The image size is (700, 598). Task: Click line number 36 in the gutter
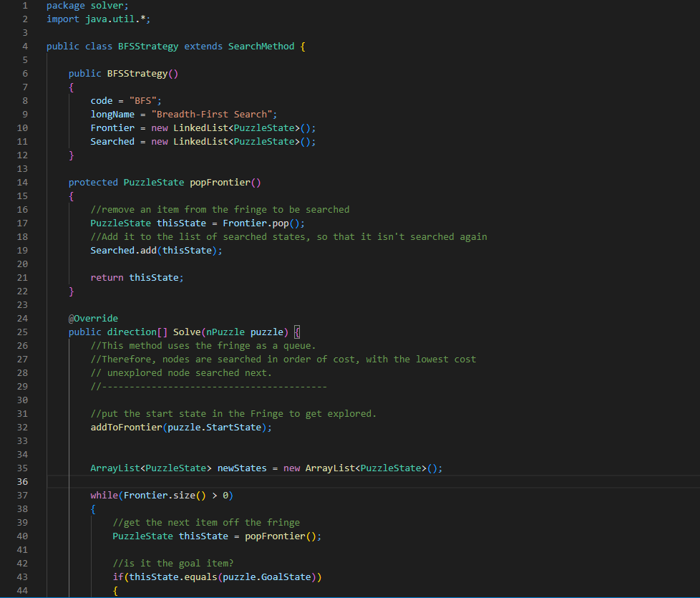22,481
